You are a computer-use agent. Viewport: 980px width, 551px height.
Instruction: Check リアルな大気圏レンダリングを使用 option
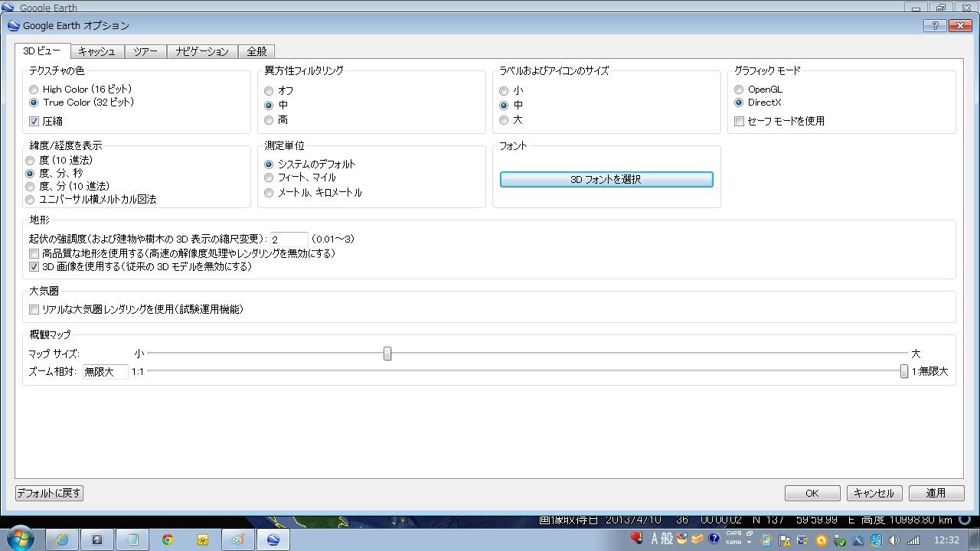[x=34, y=309]
